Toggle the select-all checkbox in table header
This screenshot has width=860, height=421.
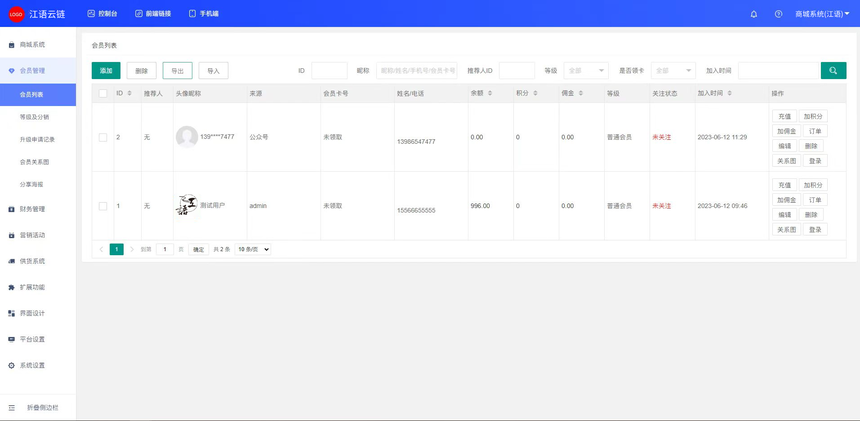[x=103, y=93]
